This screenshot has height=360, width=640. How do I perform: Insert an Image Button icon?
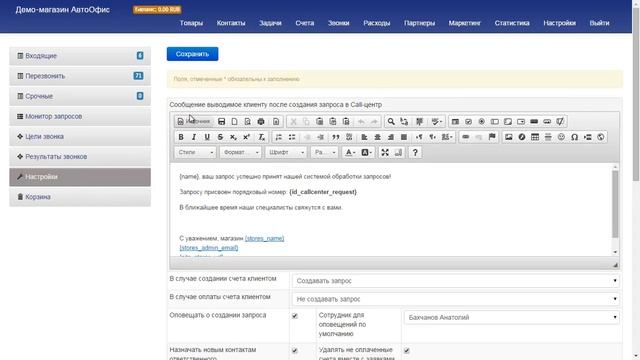pos(547,122)
